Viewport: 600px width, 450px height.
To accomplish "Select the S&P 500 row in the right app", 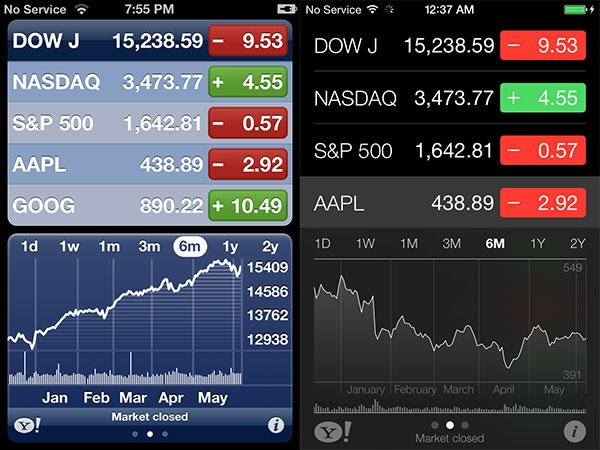I will coord(450,150).
